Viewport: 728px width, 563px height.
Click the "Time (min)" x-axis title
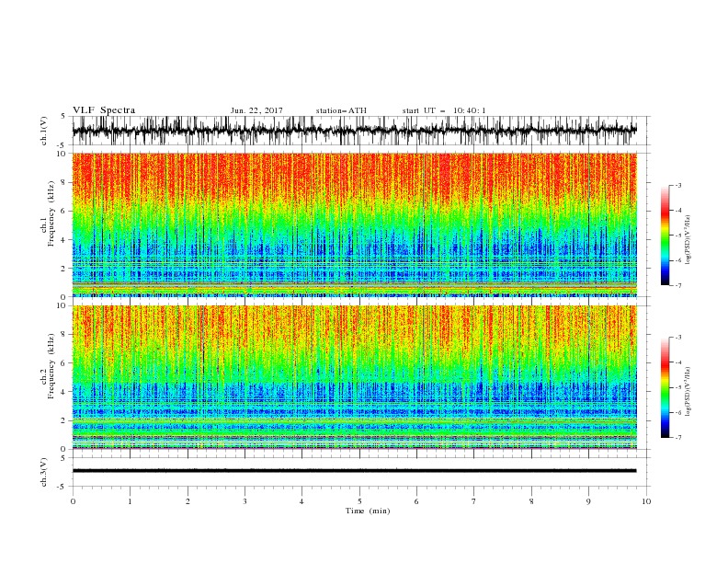(x=368, y=511)
